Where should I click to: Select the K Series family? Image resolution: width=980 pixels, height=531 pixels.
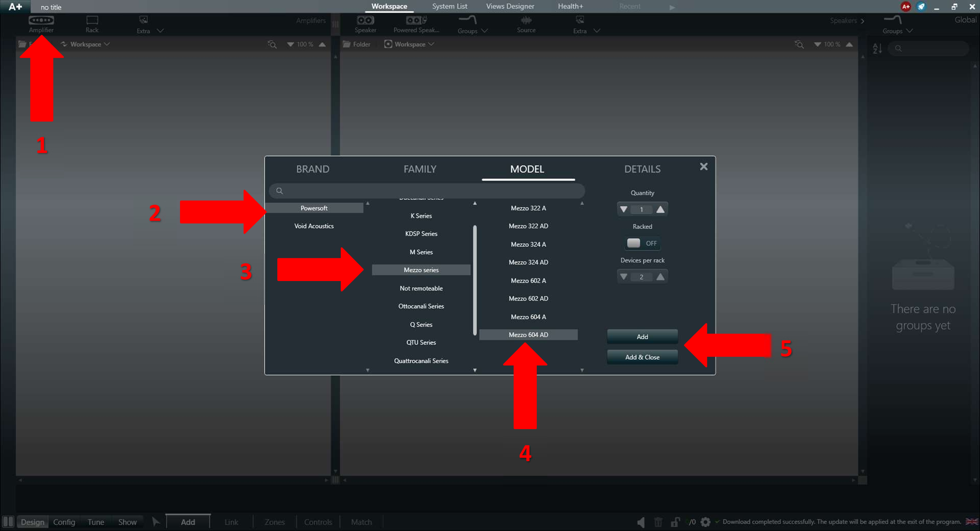pos(421,216)
